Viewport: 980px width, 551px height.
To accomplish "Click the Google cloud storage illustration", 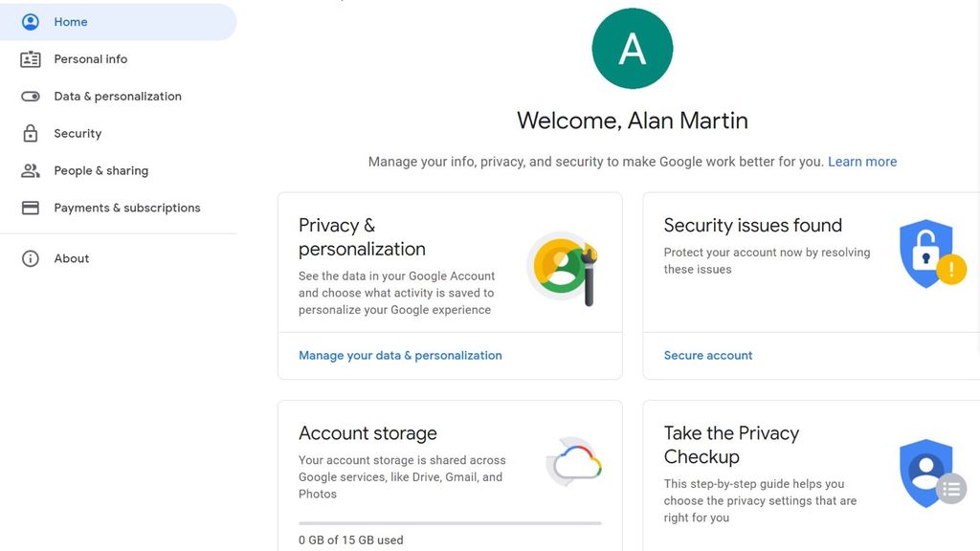I will [572, 462].
